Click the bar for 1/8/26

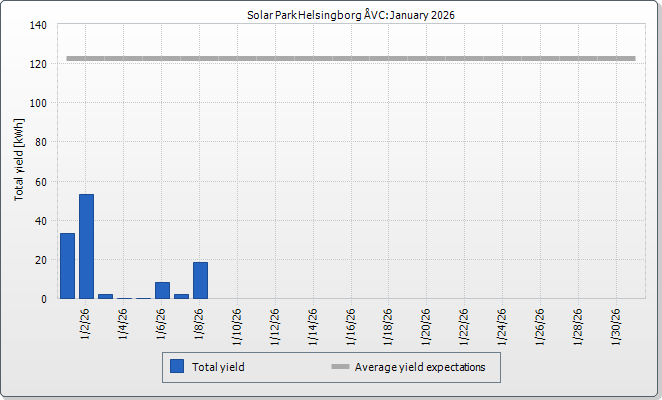200,280
